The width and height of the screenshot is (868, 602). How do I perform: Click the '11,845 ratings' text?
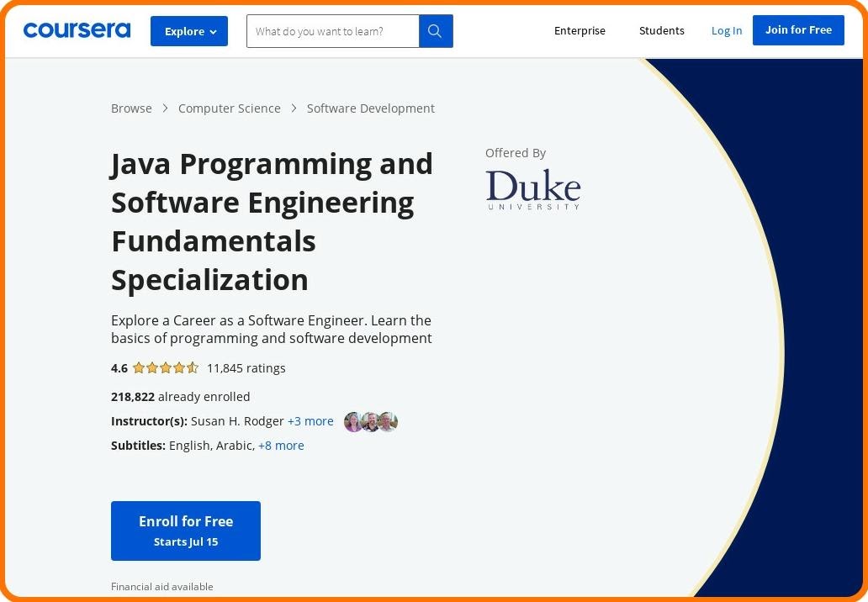tap(246, 368)
